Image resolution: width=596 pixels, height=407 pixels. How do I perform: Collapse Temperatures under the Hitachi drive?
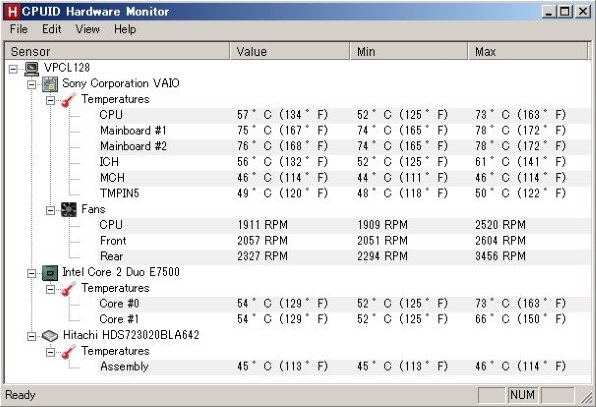[x=51, y=352]
